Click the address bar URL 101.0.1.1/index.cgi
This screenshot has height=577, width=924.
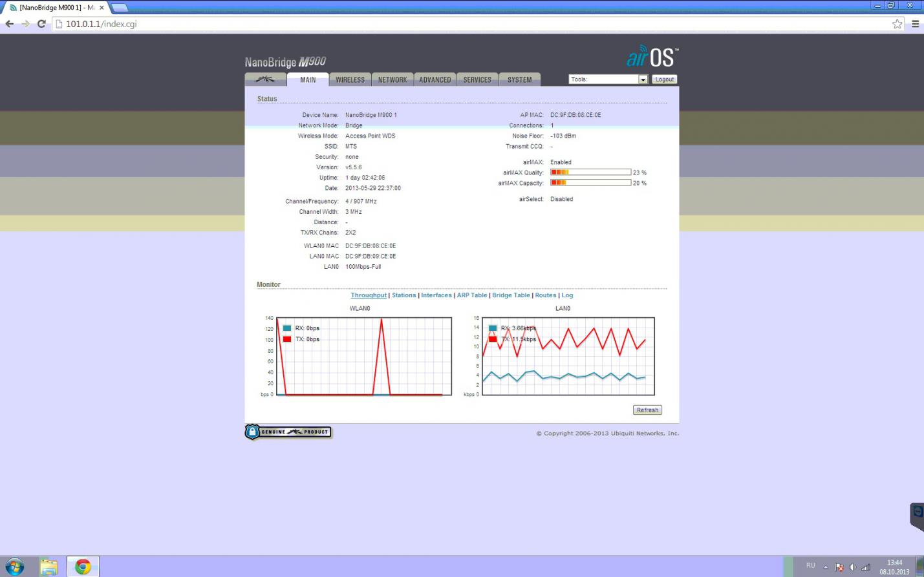[102, 24]
